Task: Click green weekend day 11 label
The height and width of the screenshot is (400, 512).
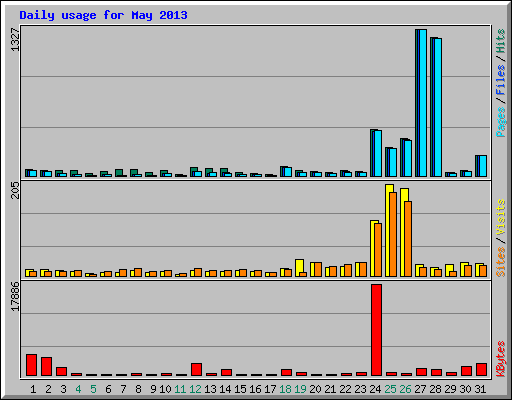Action: 180,389
